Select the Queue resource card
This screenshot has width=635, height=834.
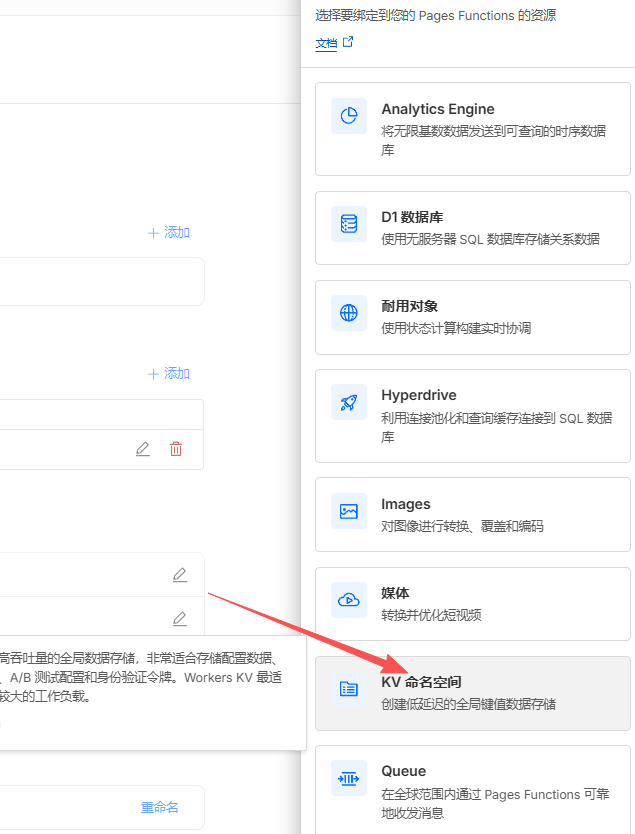[473, 790]
